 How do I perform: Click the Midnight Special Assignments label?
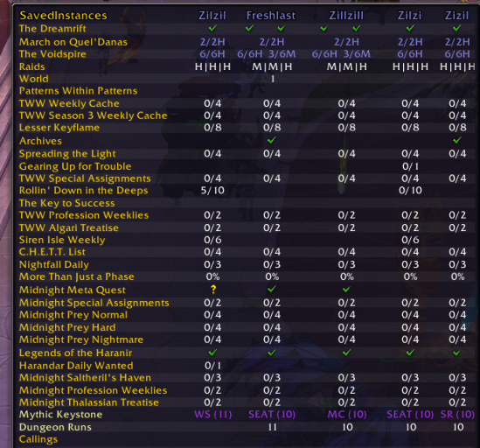(x=94, y=303)
